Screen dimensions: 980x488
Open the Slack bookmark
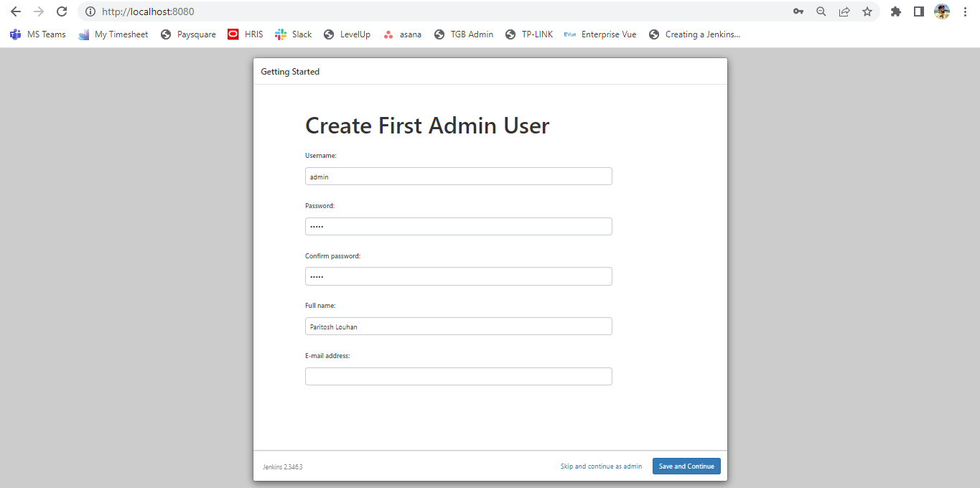tap(293, 34)
